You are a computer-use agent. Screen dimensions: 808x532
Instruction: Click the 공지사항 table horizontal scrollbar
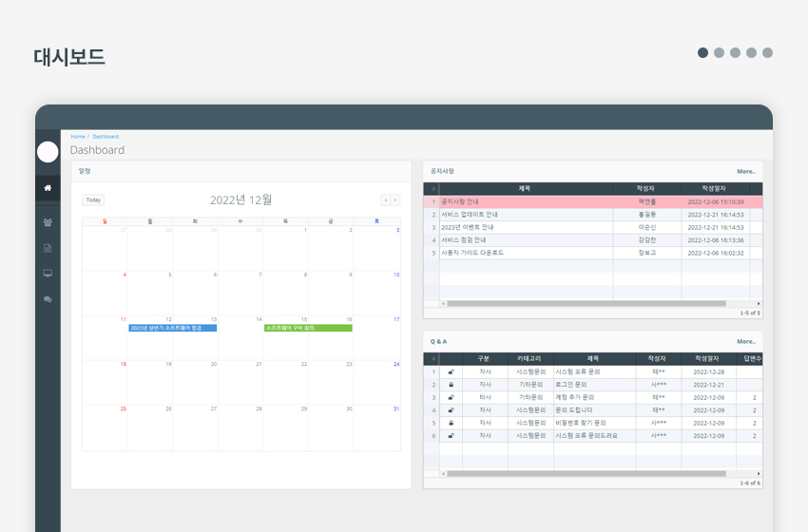point(586,304)
